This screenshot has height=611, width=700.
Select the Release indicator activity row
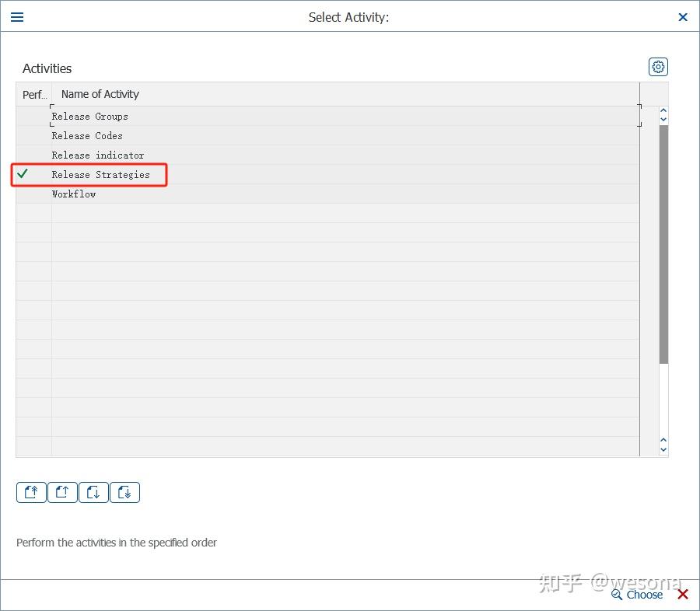click(x=97, y=155)
